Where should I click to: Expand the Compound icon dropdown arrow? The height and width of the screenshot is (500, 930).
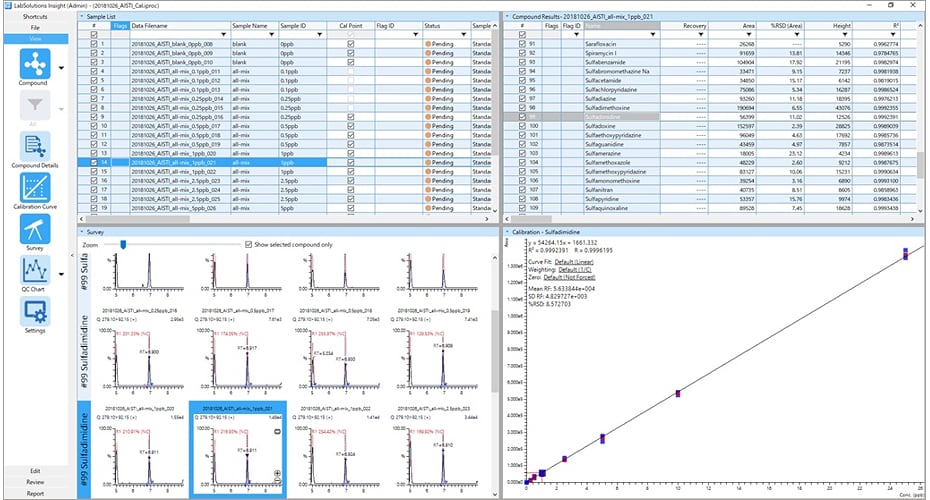[x=63, y=69]
